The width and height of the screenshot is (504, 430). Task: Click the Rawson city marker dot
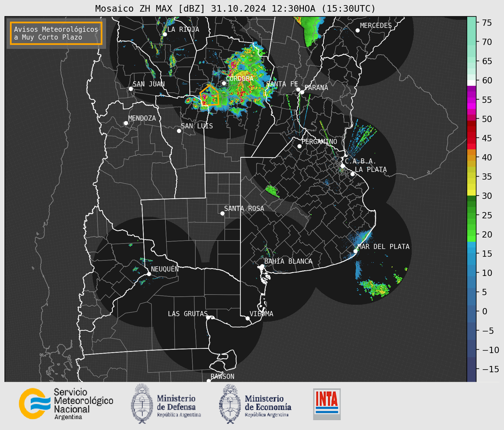(x=209, y=381)
